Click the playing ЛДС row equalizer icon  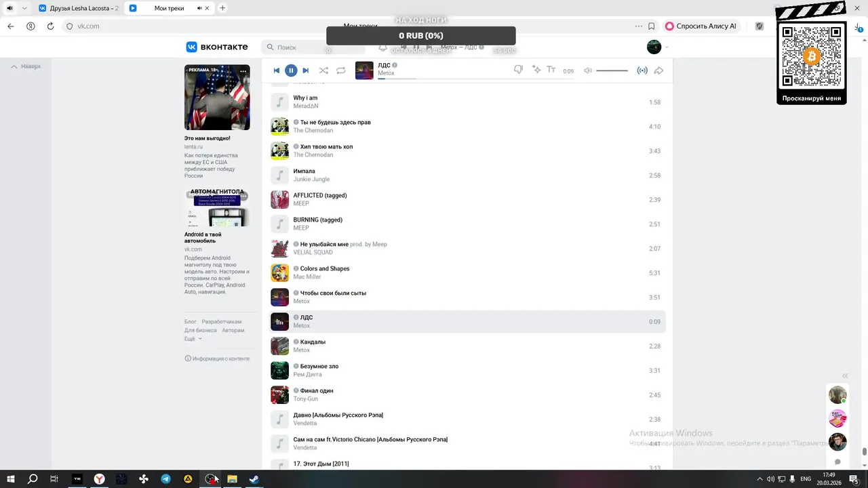(x=280, y=322)
